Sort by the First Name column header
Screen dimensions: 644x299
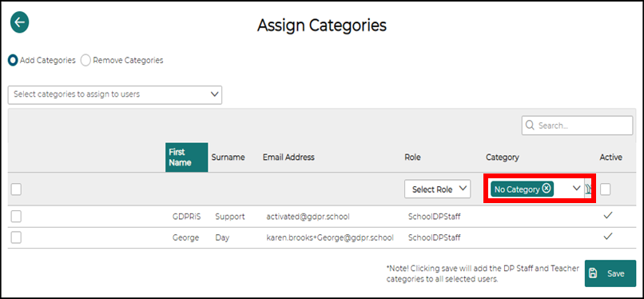[x=187, y=157]
